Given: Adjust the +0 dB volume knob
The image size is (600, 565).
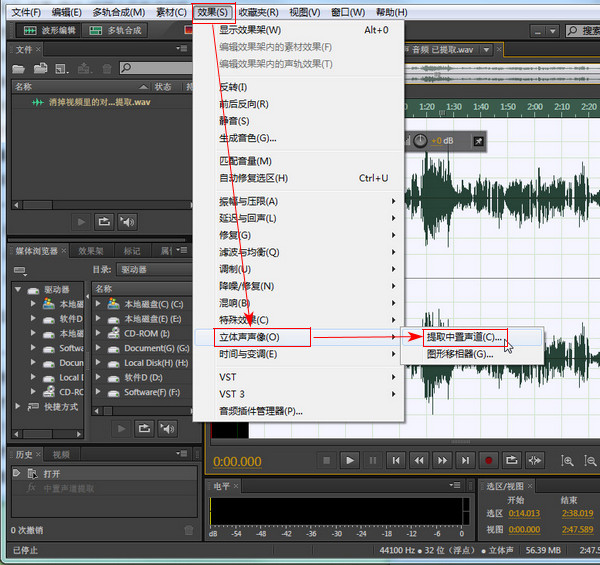Looking at the screenshot, I should click(x=420, y=141).
